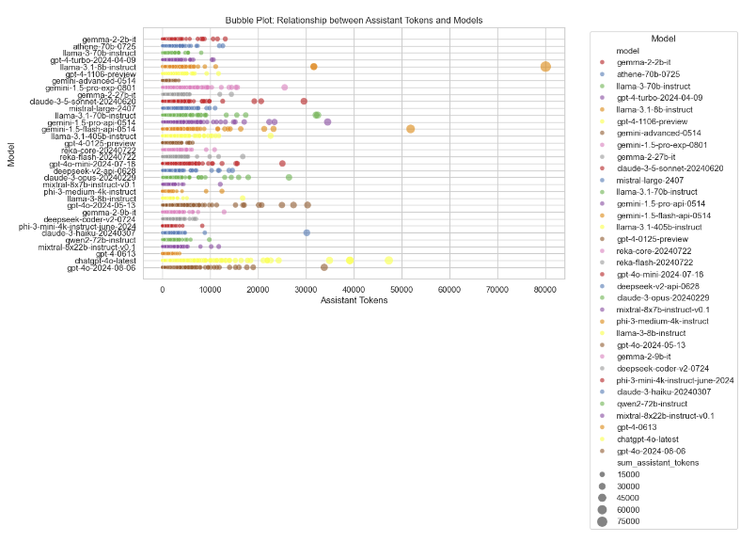The height and width of the screenshot is (542, 756).
Task: Click legend entry 'claude-3-haiku-20240307'
Action: pos(664,391)
